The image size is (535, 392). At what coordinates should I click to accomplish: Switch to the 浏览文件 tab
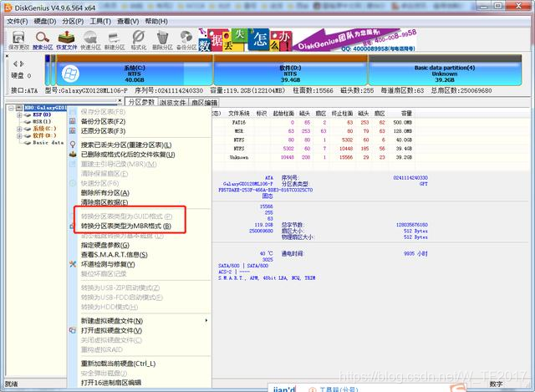(173, 102)
